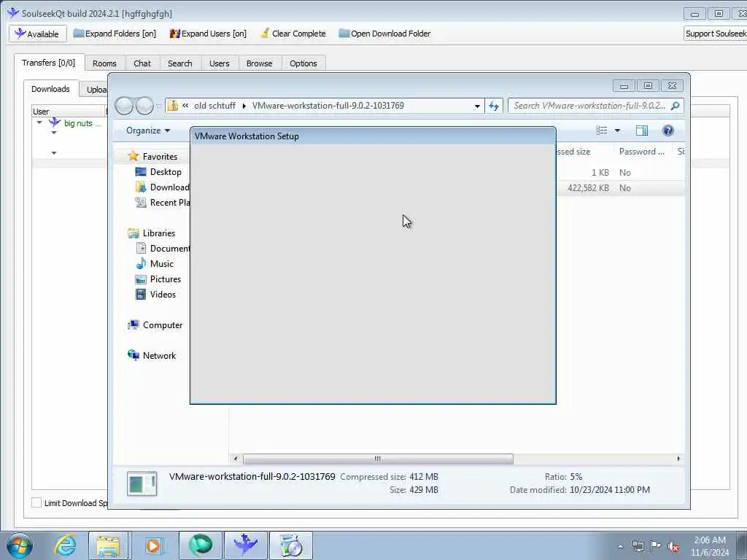
Task: Click the 422,582 KB size cell
Action: [x=588, y=188]
